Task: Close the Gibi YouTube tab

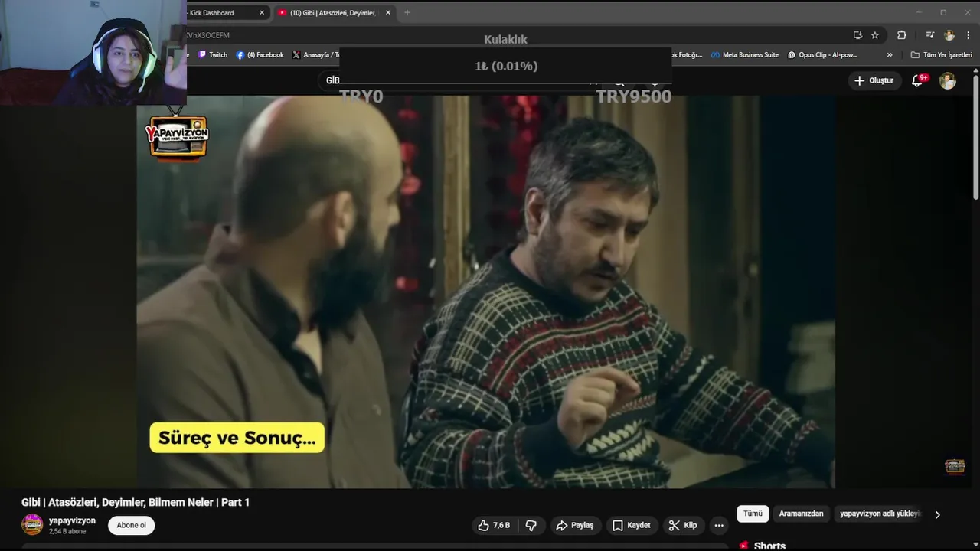Action: [388, 12]
